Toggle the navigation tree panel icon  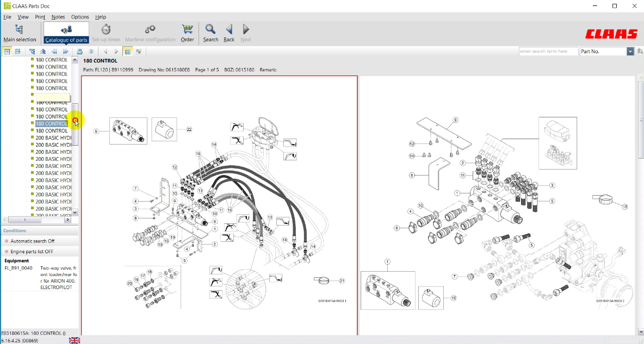click(7, 51)
